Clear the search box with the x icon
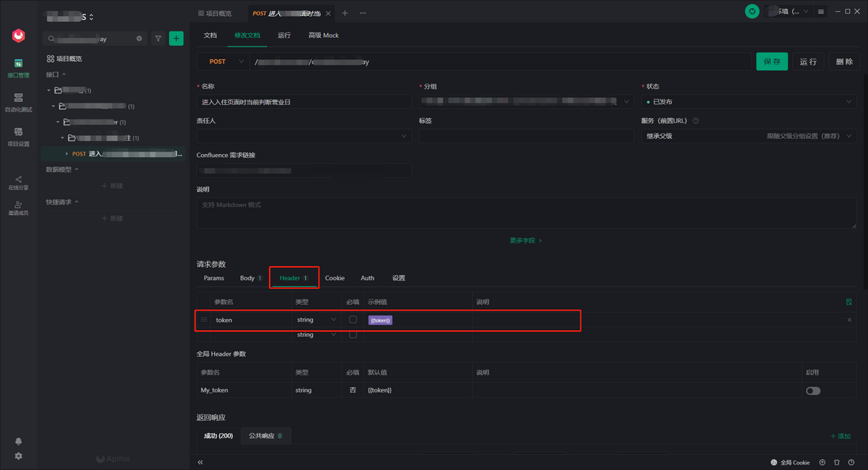The image size is (868, 470). coord(139,39)
